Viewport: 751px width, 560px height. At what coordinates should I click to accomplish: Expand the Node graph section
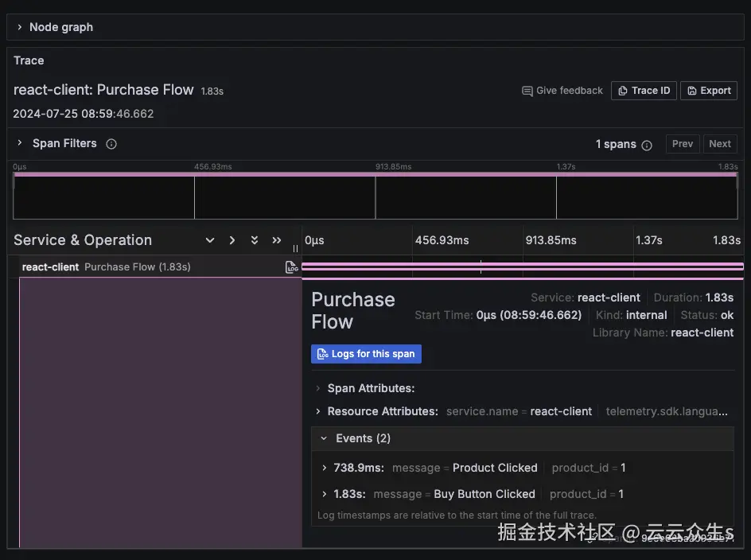click(x=20, y=27)
